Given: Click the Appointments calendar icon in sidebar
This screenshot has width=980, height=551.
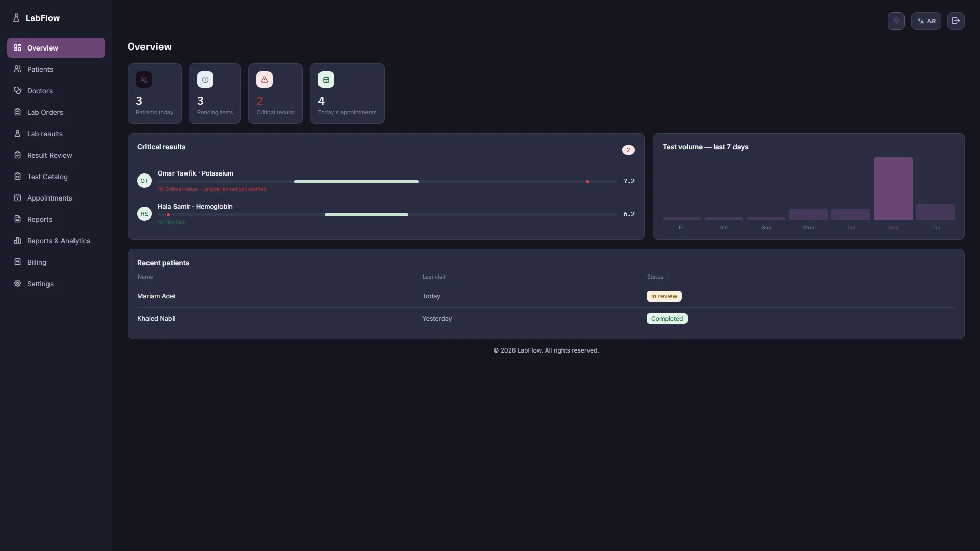Looking at the screenshot, I should (17, 197).
